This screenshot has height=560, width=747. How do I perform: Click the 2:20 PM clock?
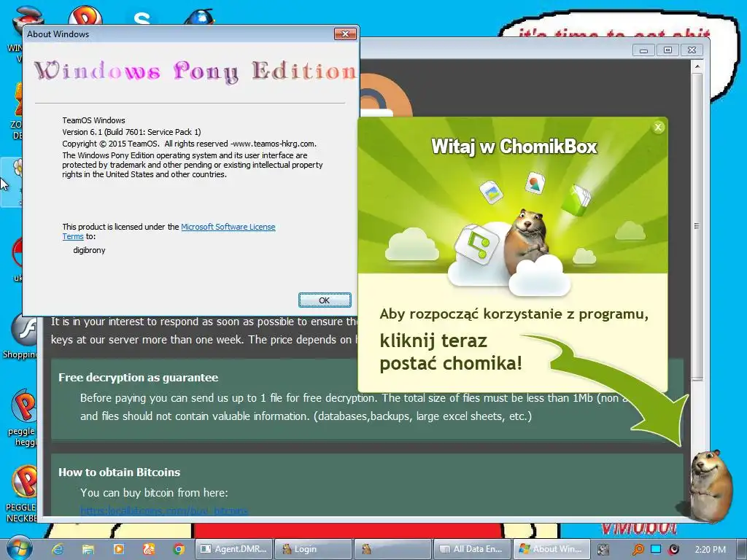tap(711, 549)
